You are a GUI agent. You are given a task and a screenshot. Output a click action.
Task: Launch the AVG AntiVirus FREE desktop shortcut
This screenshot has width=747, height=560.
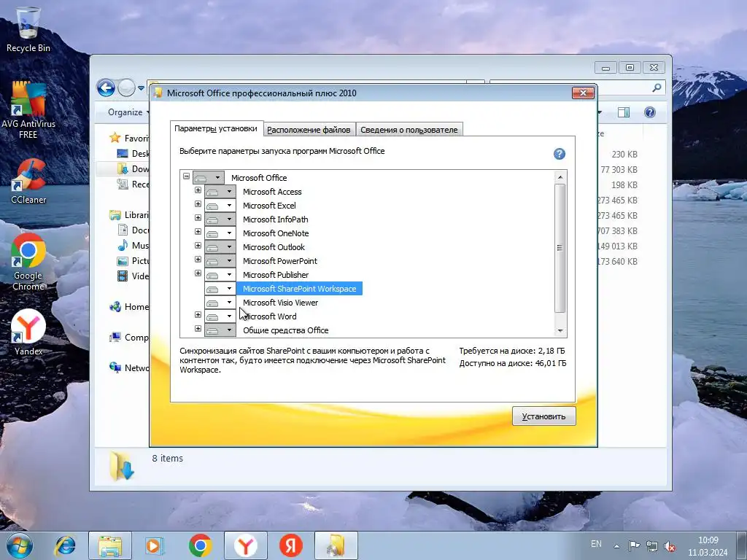28,111
